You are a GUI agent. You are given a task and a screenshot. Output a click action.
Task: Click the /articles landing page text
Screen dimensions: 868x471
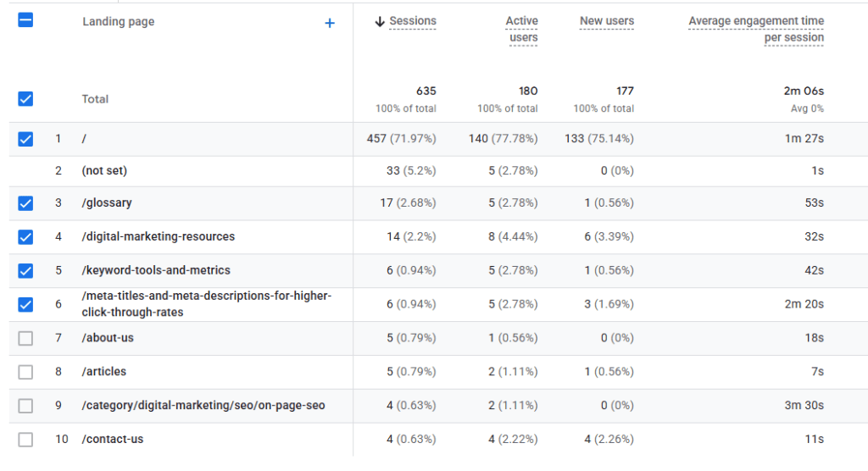[104, 371]
